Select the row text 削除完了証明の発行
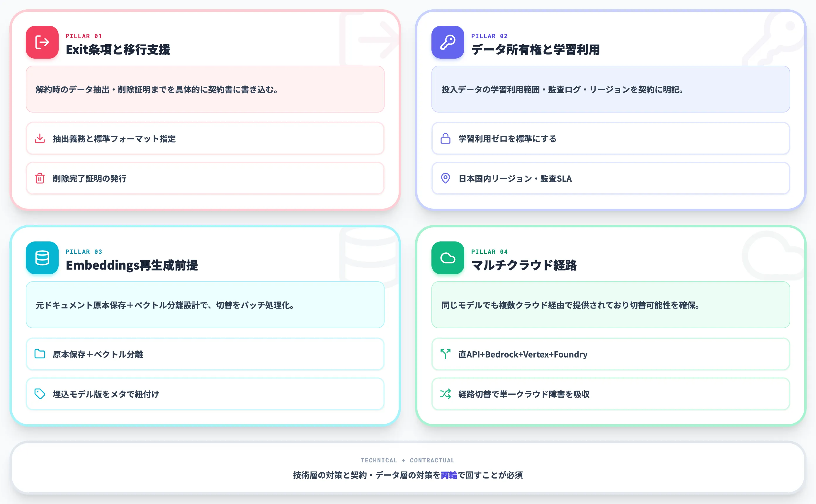 [x=90, y=179]
